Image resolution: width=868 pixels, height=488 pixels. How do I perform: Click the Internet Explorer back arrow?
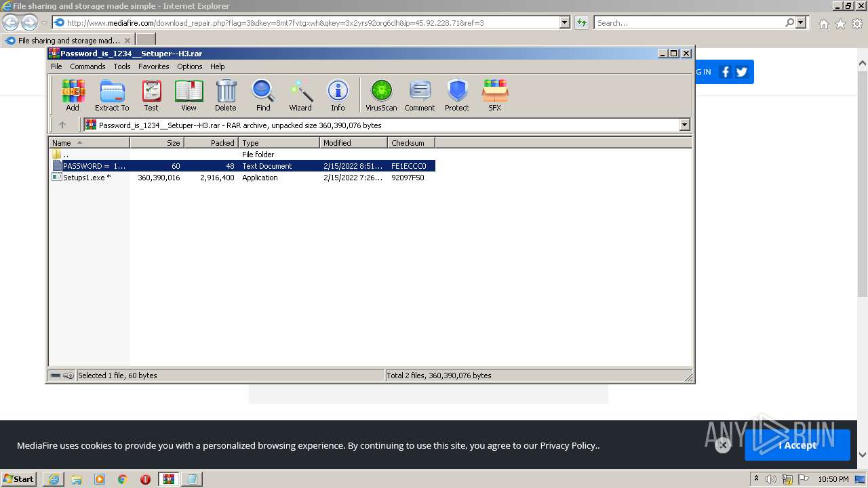[10, 22]
